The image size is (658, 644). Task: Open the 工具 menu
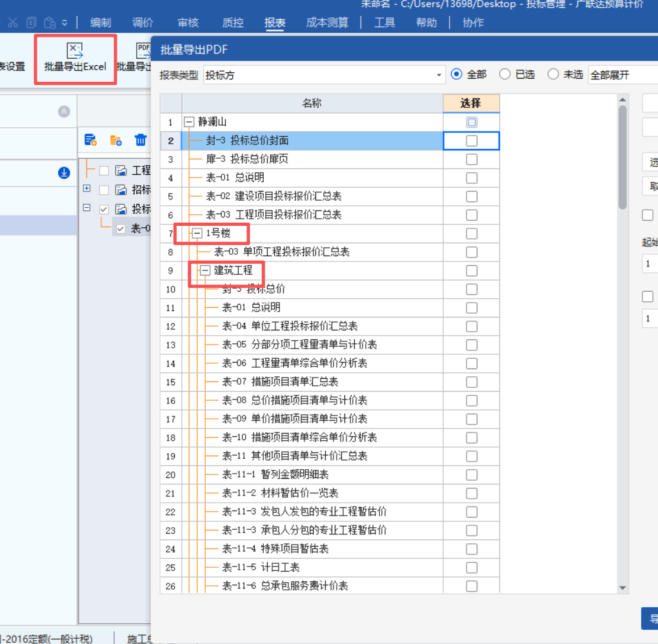[x=384, y=23]
